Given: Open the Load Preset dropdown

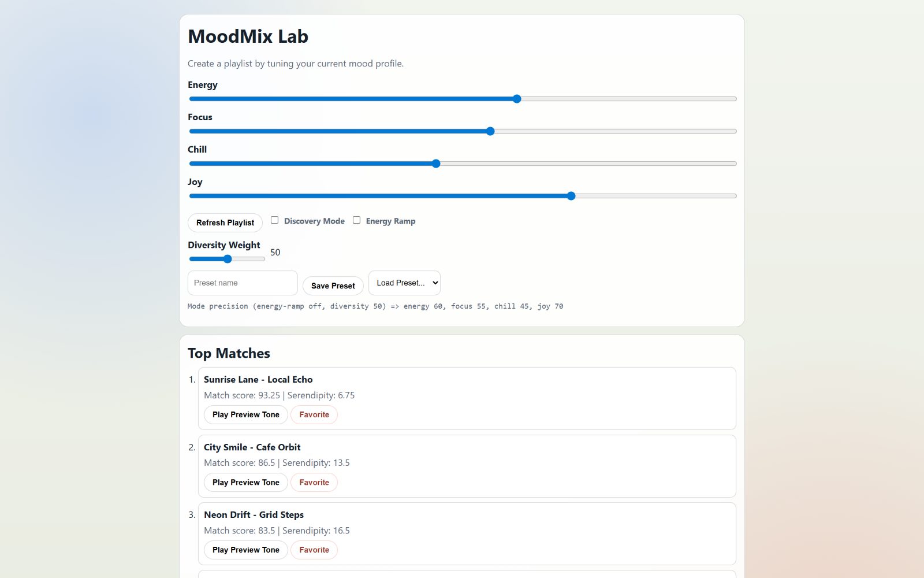Looking at the screenshot, I should pyautogui.click(x=404, y=283).
